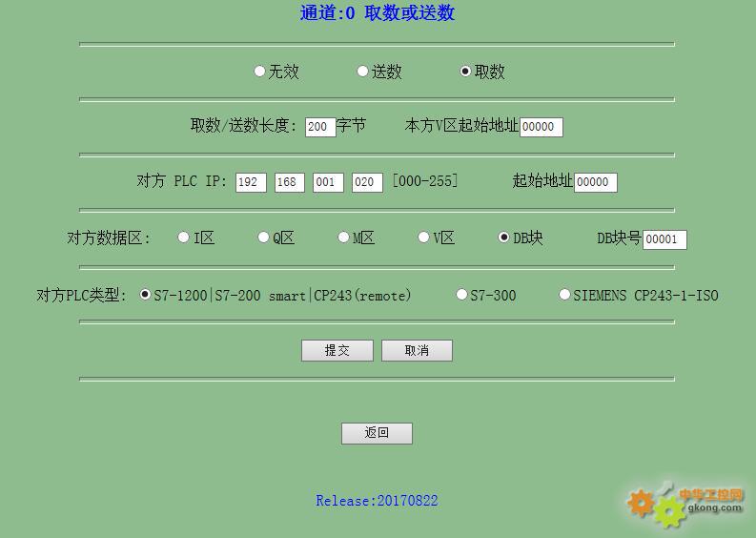The height and width of the screenshot is (538, 756).
Task: Select the 无效 radio button
Action: 259,72
